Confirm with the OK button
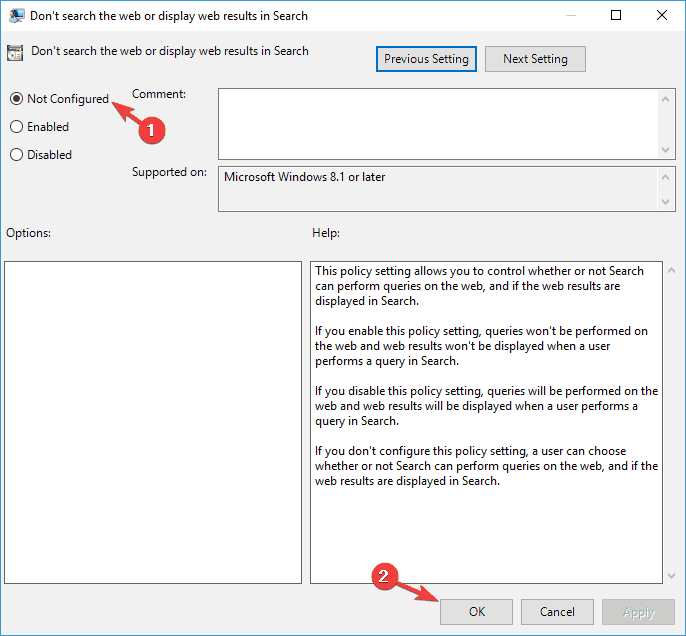This screenshot has height=636, width=686. 476,612
